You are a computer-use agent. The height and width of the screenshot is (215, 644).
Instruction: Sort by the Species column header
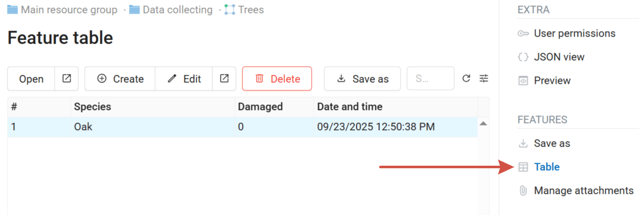click(x=93, y=106)
